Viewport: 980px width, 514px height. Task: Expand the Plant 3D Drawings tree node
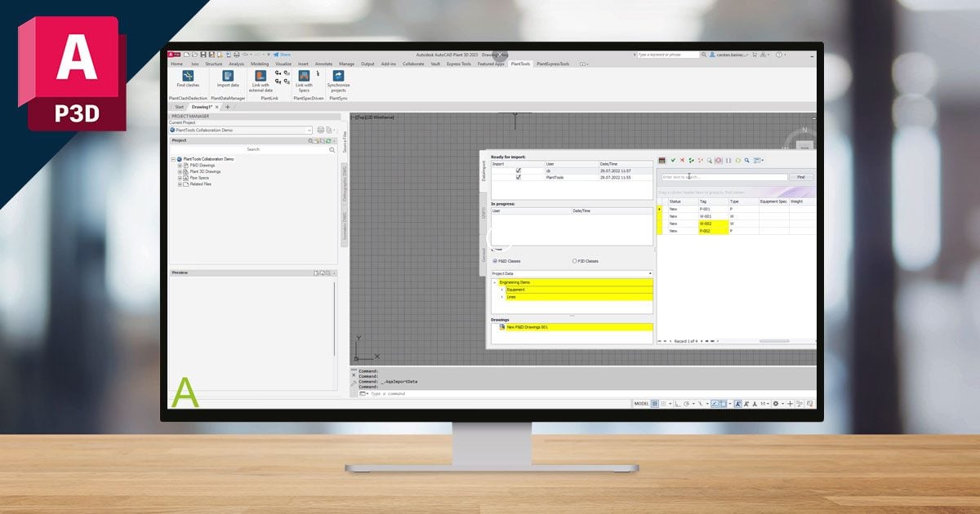[x=180, y=172]
